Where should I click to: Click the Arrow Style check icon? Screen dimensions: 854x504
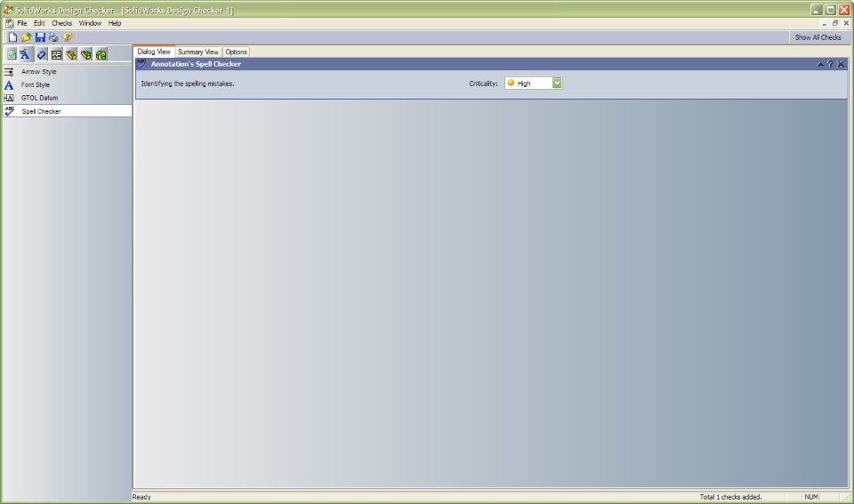9,72
